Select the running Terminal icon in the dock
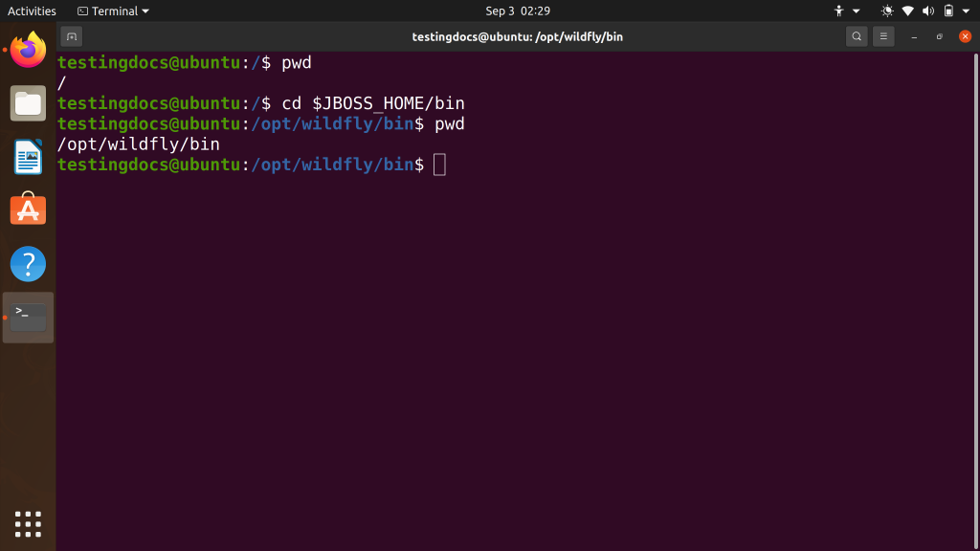Image resolution: width=980 pixels, height=551 pixels. 28,316
